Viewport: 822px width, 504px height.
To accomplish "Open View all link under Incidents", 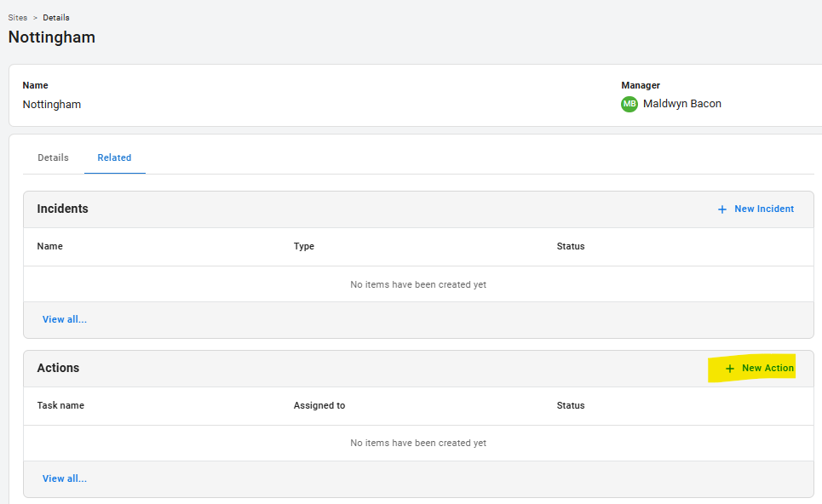I will point(65,319).
